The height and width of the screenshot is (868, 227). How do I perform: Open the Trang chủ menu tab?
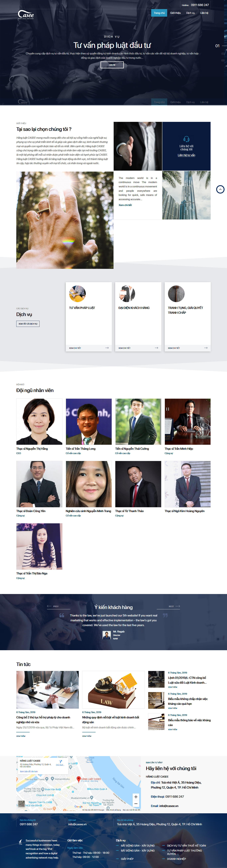click(x=159, y=13)
